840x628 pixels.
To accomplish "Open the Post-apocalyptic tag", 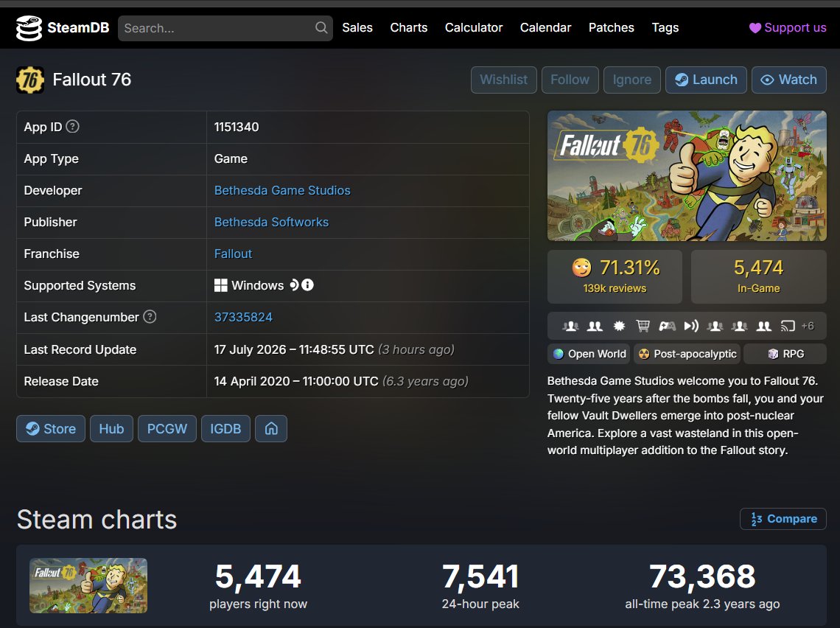I will pos(687,354).
